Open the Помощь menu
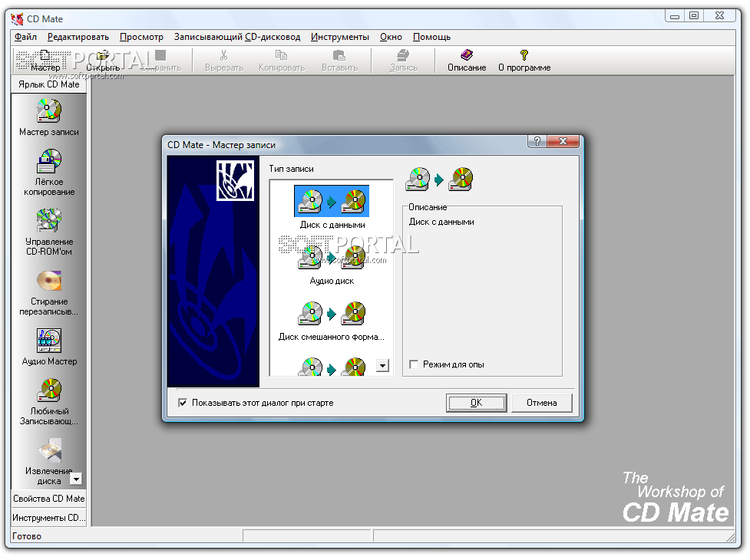 (x=432, y=37)
